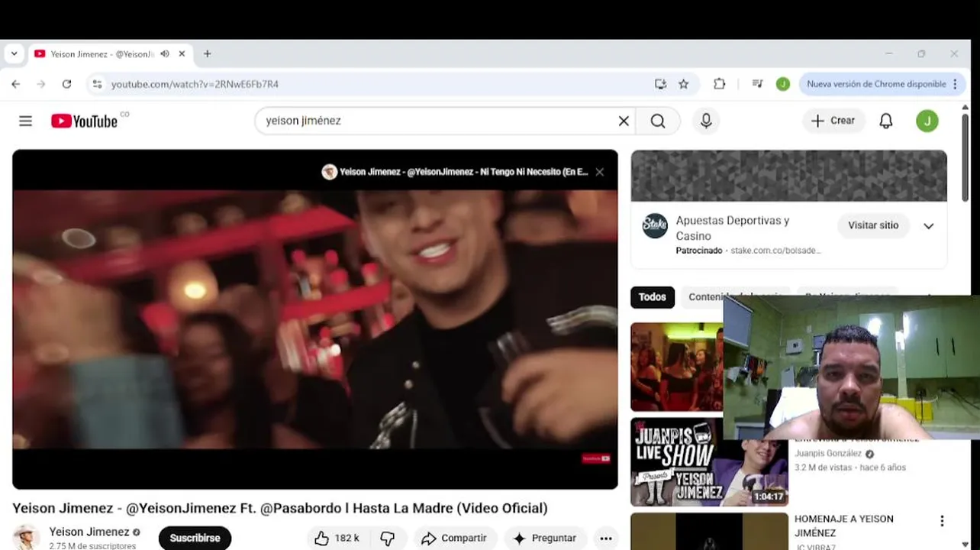Open the Juanpis González channel name
The width and height of the screenshot is (980, 550).
click(x=828, y=453)
